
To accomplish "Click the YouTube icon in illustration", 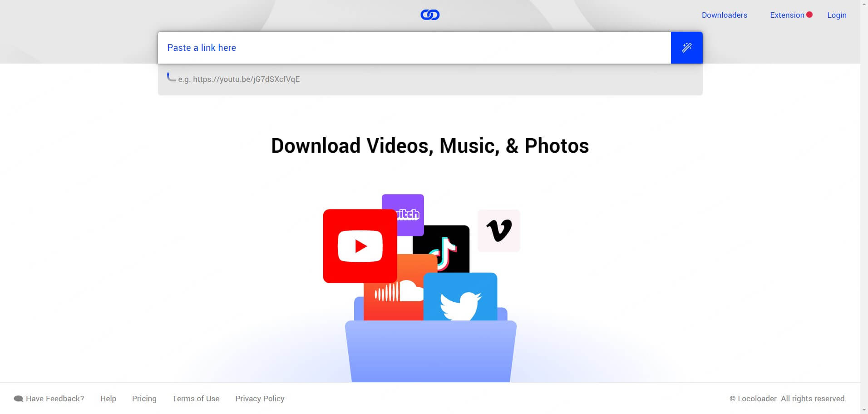I will coord(360,246).
